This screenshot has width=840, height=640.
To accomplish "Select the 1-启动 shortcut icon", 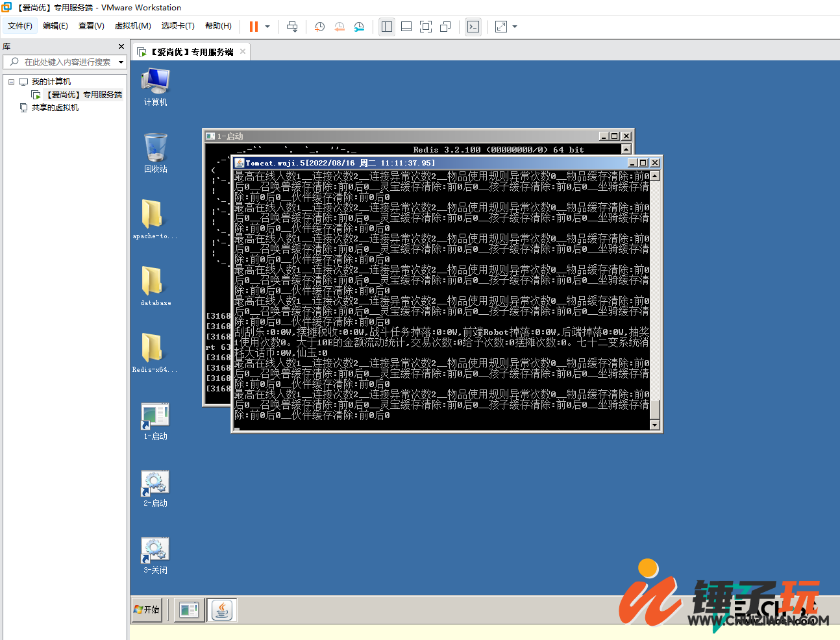I will [x=155, y=421].
